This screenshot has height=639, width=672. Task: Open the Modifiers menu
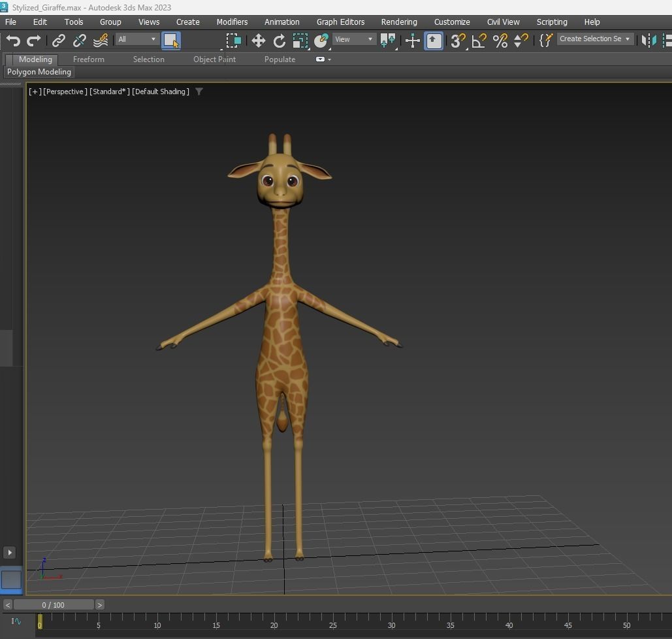click(x=232, y=22)
